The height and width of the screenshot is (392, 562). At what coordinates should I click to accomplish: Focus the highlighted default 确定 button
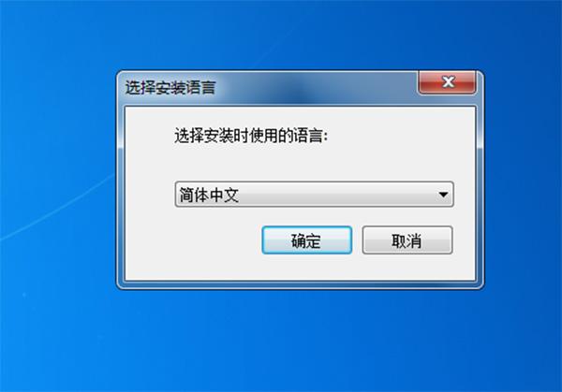pos(307,240)
